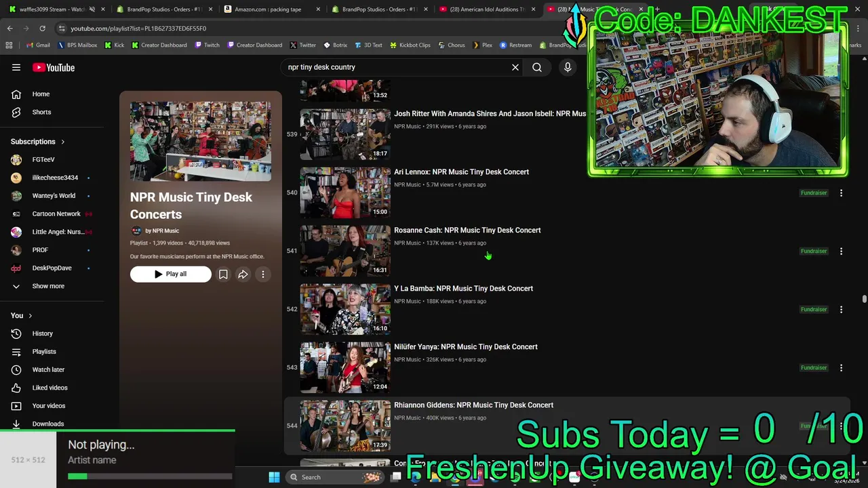868x488 pixels.
Task: Click the Windows taskbar Search box
Action: pos(335,477)
